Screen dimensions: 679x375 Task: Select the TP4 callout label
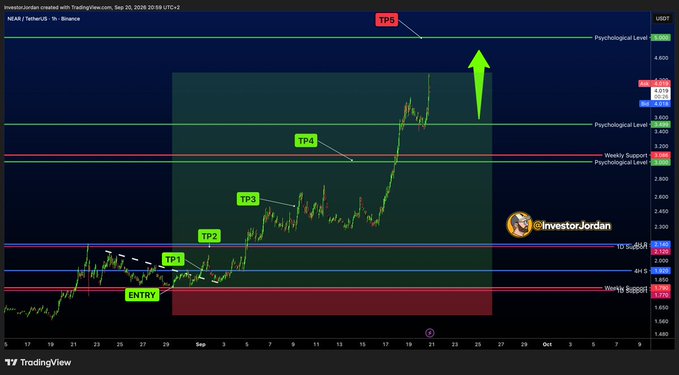point(306,141)
